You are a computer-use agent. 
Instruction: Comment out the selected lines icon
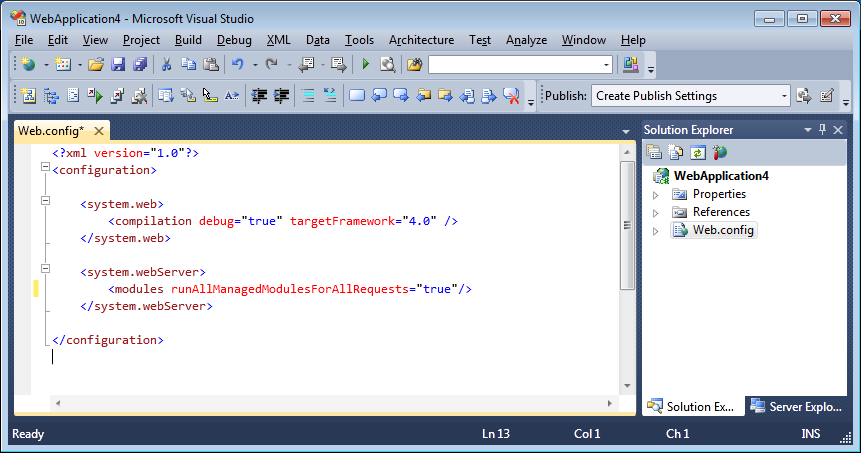[x=308, y=96]
